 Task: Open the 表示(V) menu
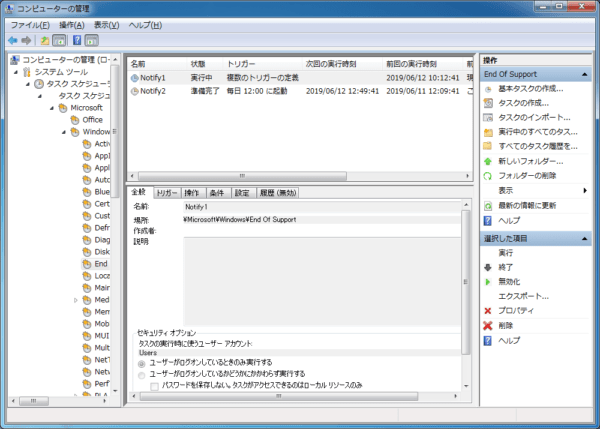coord(107,25)
